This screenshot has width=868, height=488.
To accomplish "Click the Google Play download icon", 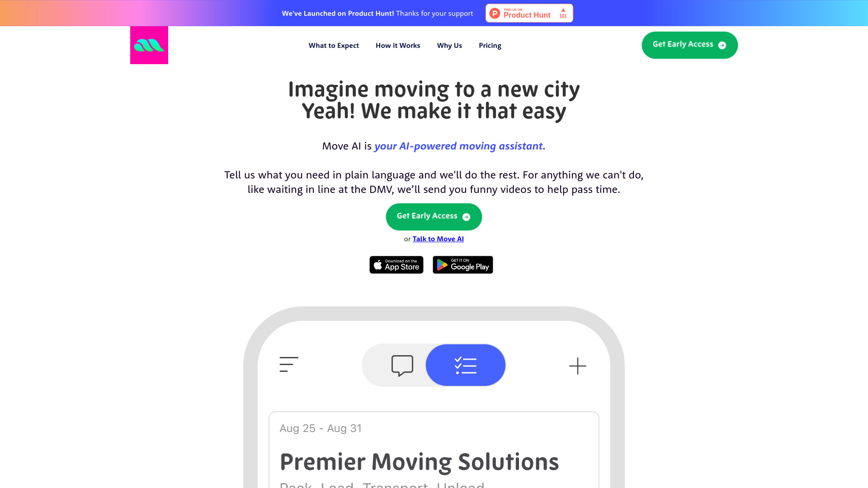I will pos(462,264).
